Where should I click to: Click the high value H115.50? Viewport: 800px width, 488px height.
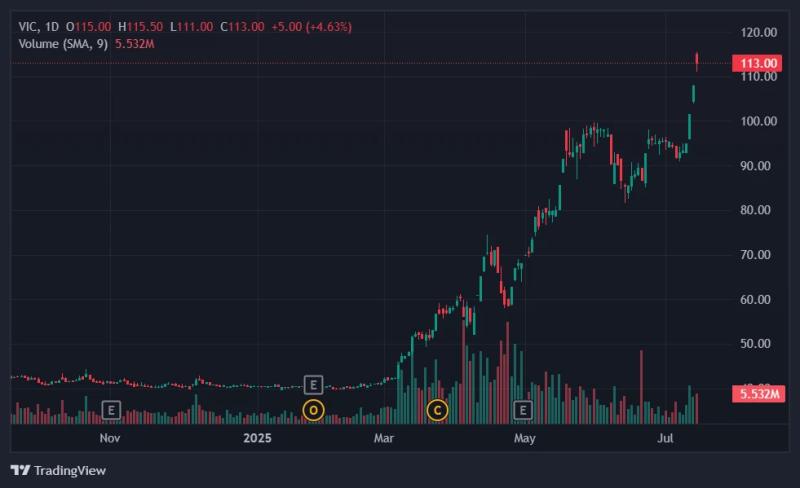[x=140, y=27]
